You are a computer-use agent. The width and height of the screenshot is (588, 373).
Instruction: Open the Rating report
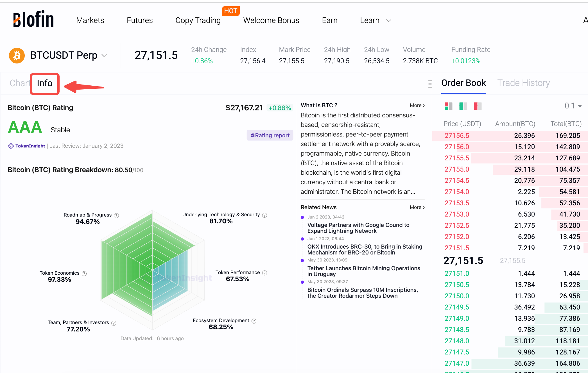pyautogui.click(x=270, y=135)
